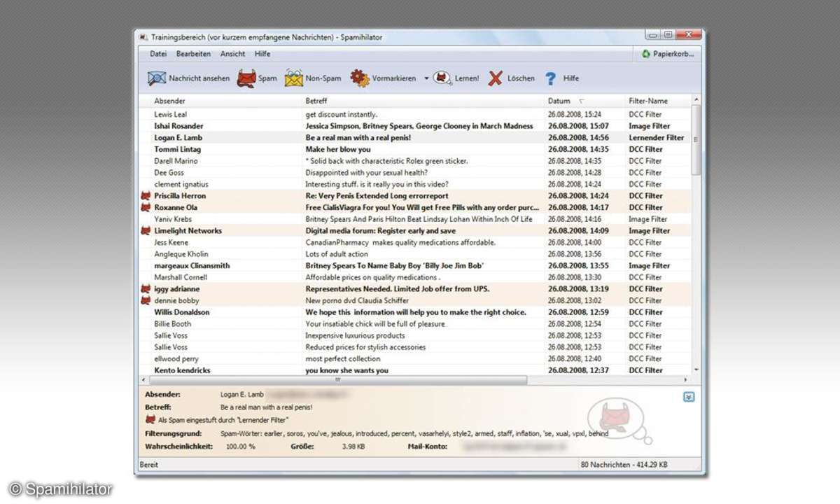Sort by the Betreff column header
The height and width of the screenshot is (504, 840).
coord(423,101)
